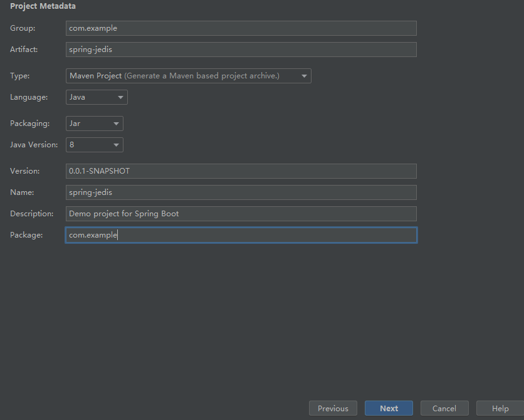Click the Package label
The image size is (524, 420).
pos(26,235)
